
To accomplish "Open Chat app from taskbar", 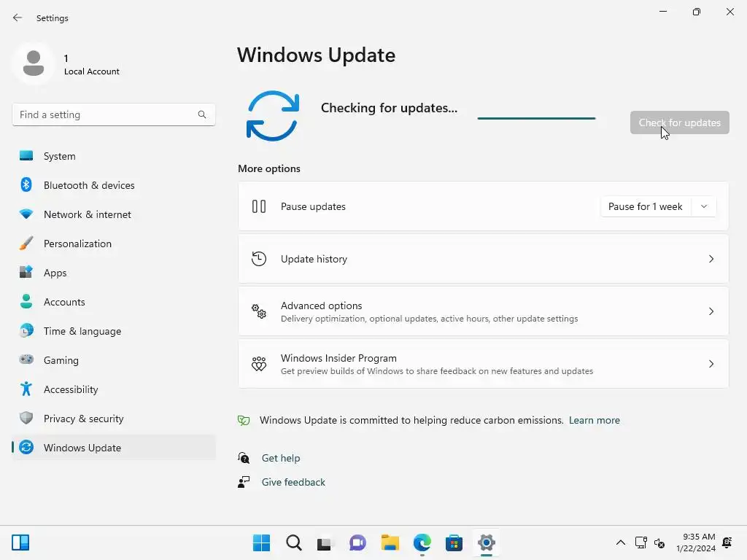I will [357, 542].
